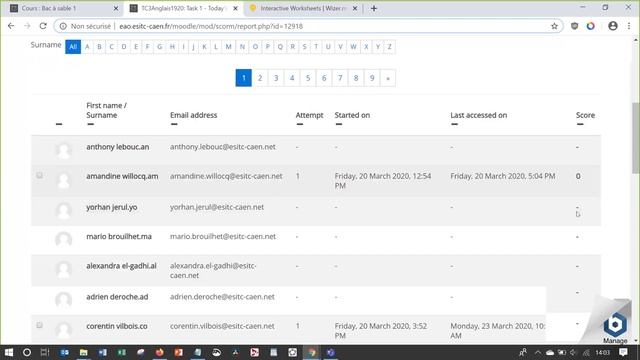Go to page 2 of results
This screenshot has height=360, width=640.
[x=260, y=78]
